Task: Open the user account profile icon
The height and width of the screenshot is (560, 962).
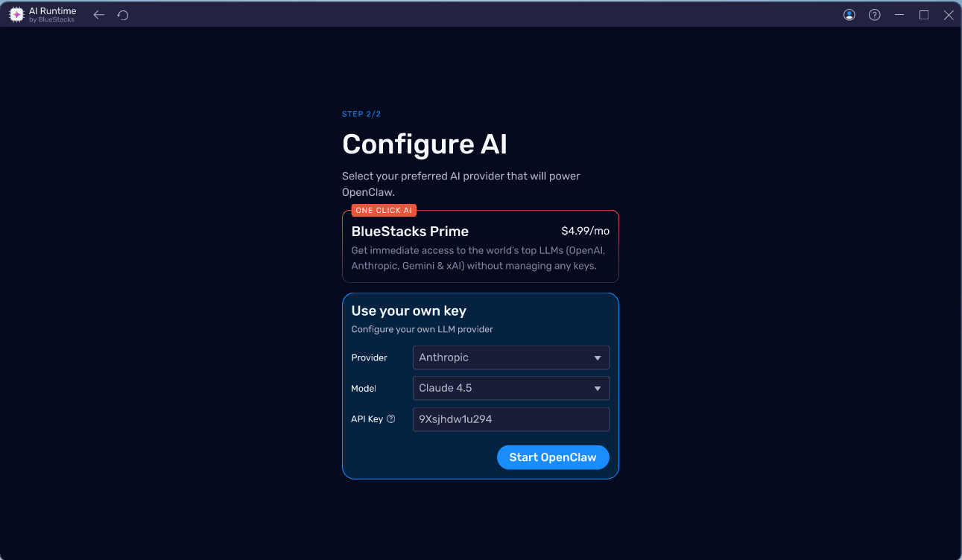Action: [849, 15]
